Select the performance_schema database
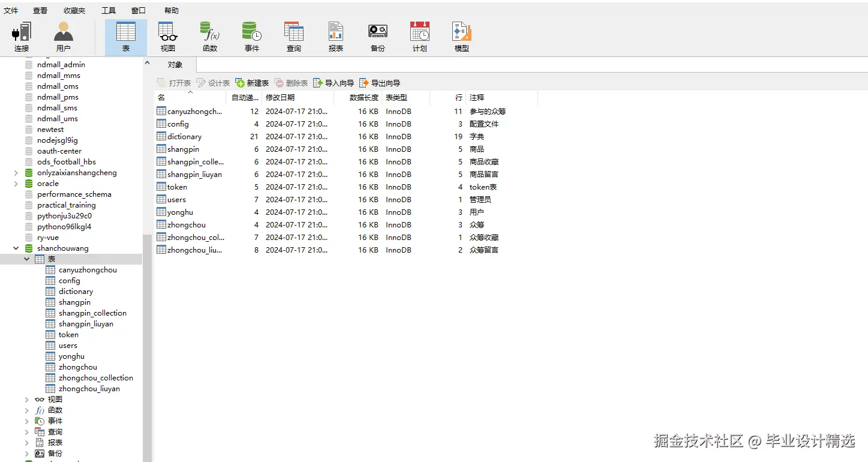The height and width of the screenshot is (462, 868). (x=74, y=194)
